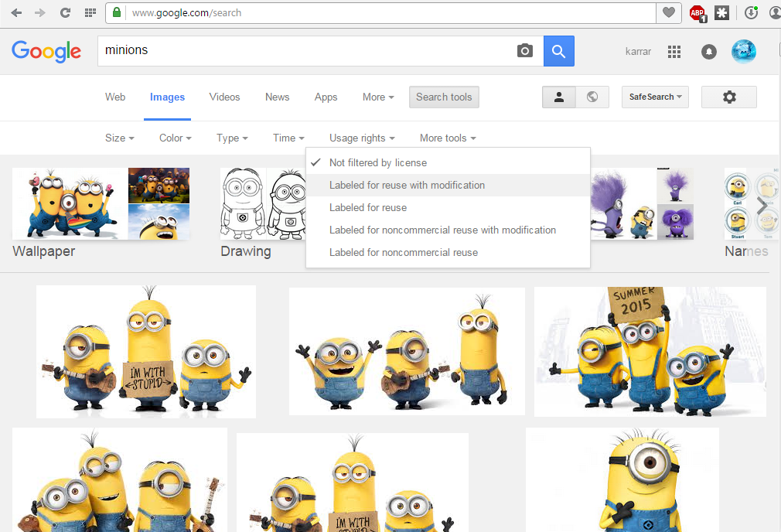This screenshot has height=532, width=781.
Task: Choose Labeled for reuse with modification
Action: point(448,186)
